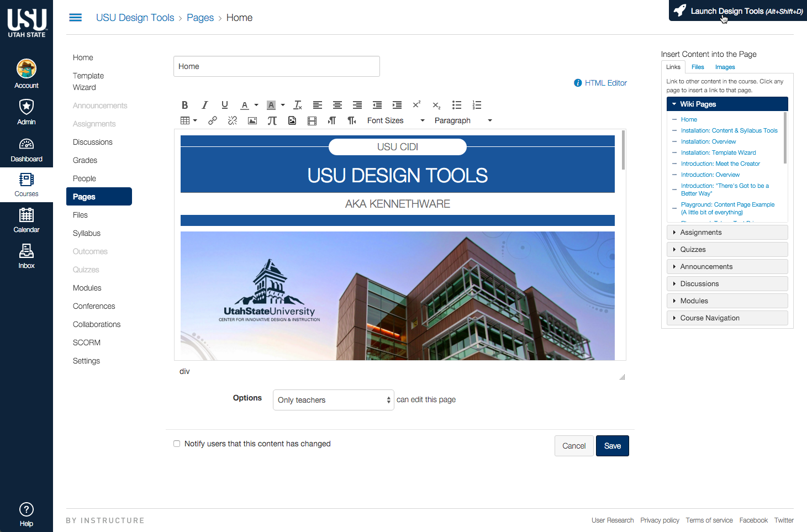Screen dimensions: 807x532
Task: Select the Links tab
Action: (x=673, y=67)
